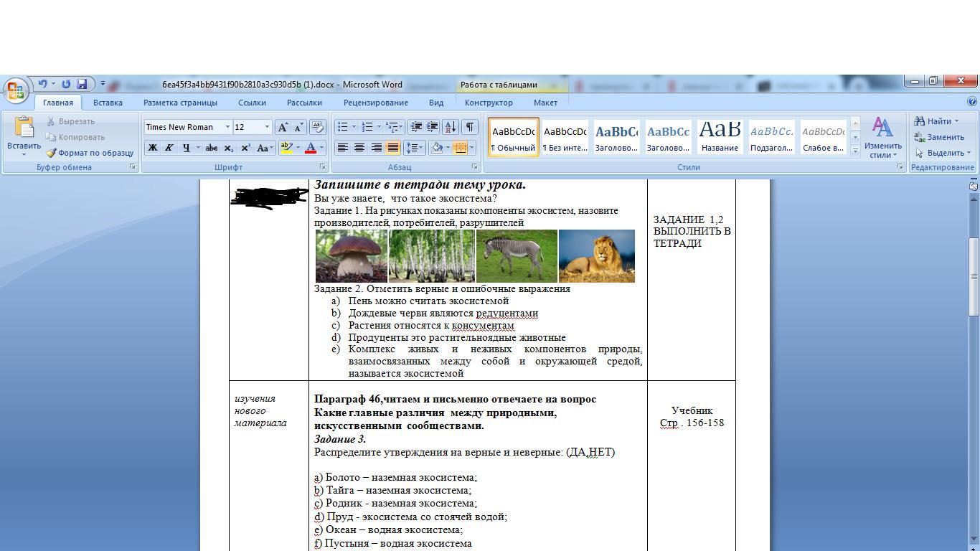Screen dimensions: 980x551
Task: Toggle subscript formatting
Action: (228, 148)
